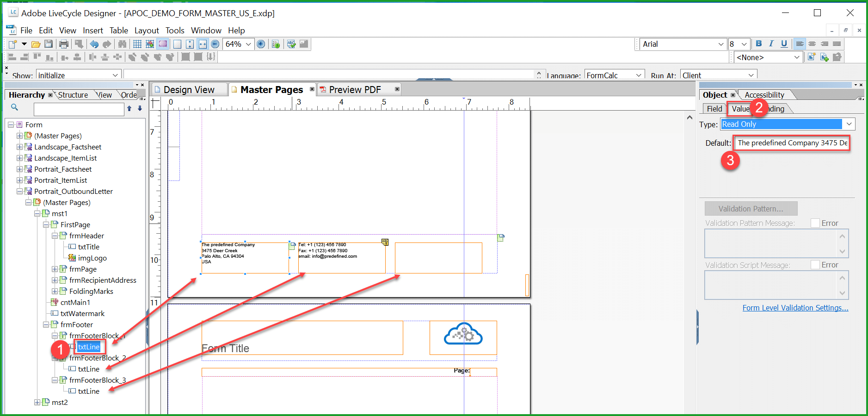Toggle the grid display icon

pyautogui.click(x=137, y=44)
